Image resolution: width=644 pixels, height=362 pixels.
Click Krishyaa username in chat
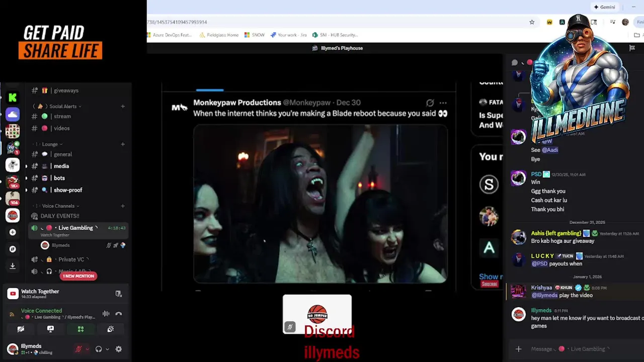coord(541,288)
